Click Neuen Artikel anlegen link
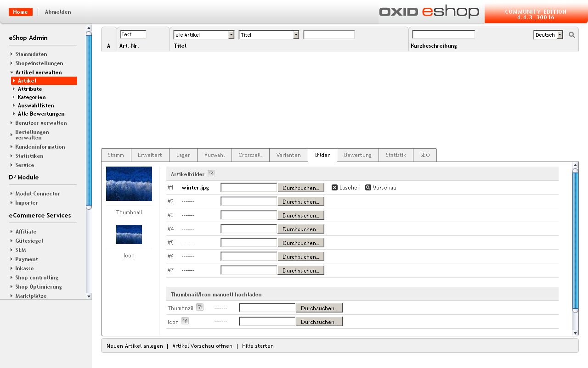 [x=135, y=346]
